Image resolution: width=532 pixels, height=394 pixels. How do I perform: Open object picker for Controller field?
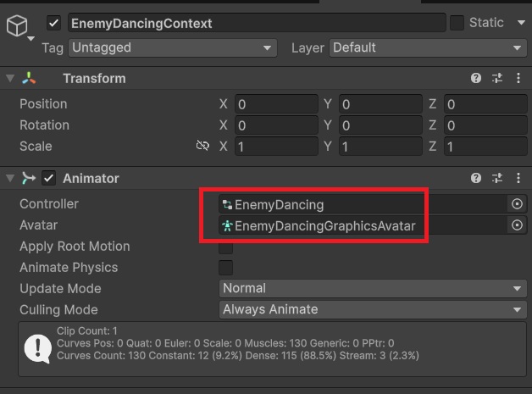[x=517, y=204]
